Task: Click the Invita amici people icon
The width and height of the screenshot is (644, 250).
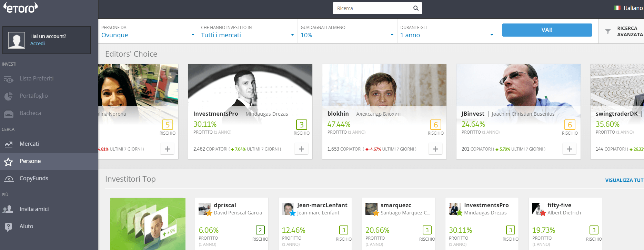Action: coord(8,209)
